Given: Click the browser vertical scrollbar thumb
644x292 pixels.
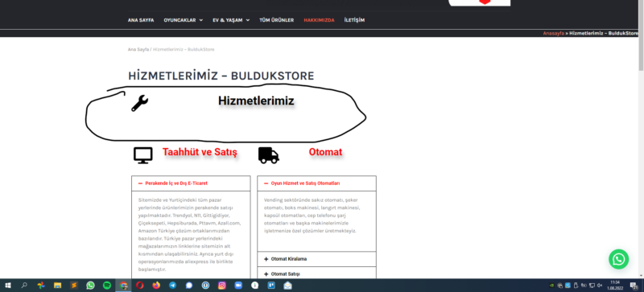Looking at the screenshot, I should coord(641,35).
